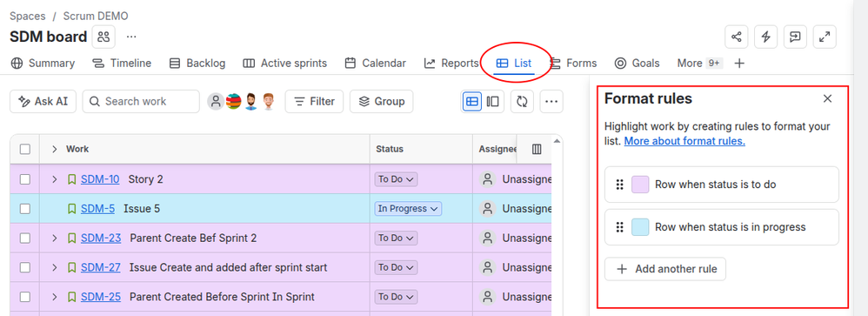868x316 pixels.
Task: Open the Automation lightning bolt icon
Action: [766, 37]
